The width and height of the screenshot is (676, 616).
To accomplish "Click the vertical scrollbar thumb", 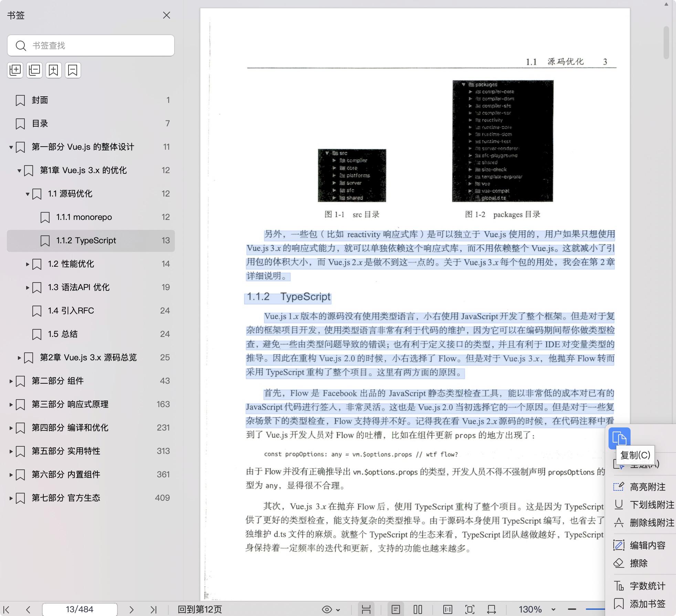I will [x=666, y=42].
